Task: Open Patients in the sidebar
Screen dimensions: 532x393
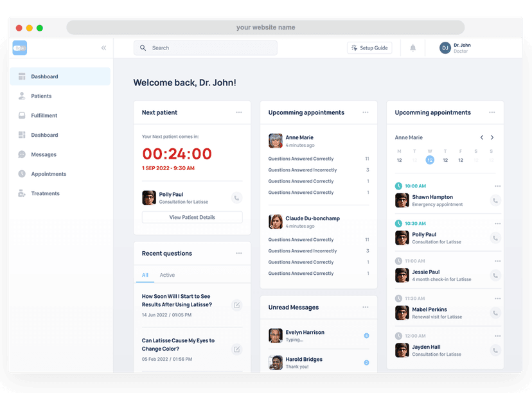Action: [x=41, y=96]
